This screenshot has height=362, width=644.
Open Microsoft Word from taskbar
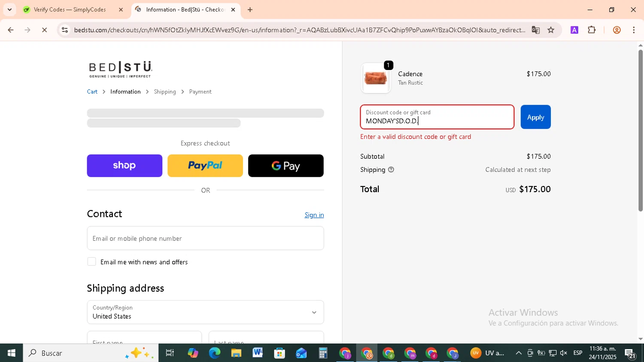pos(258,353)
